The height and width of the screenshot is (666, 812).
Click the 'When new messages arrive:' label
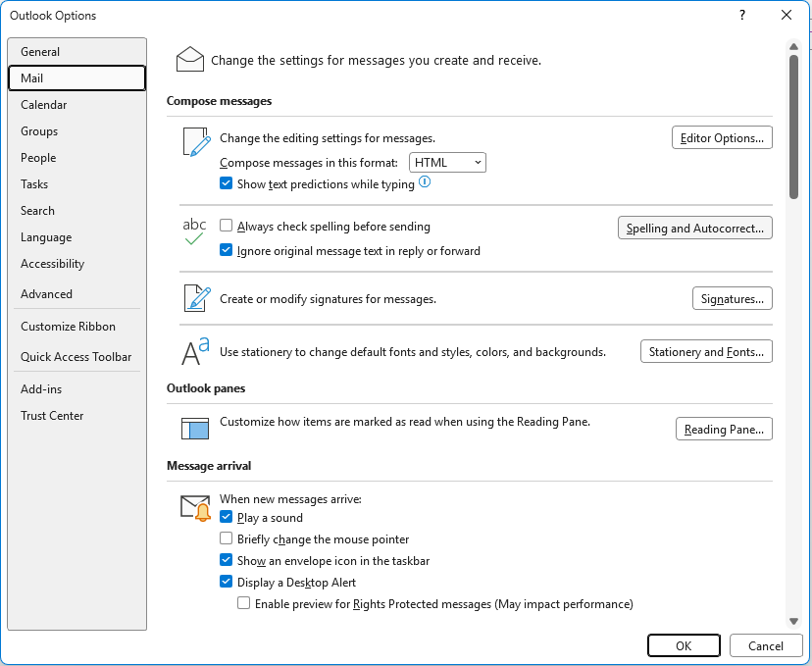pyautogui.click(x=290, y=498)
